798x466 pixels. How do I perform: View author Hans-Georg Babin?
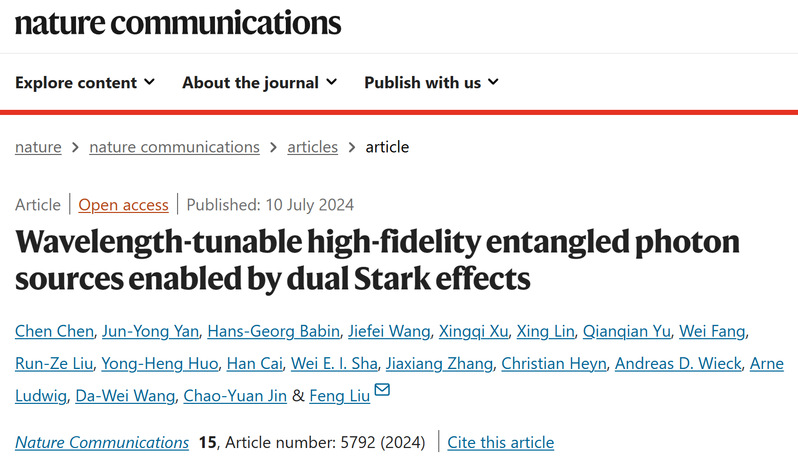[273, 331]
